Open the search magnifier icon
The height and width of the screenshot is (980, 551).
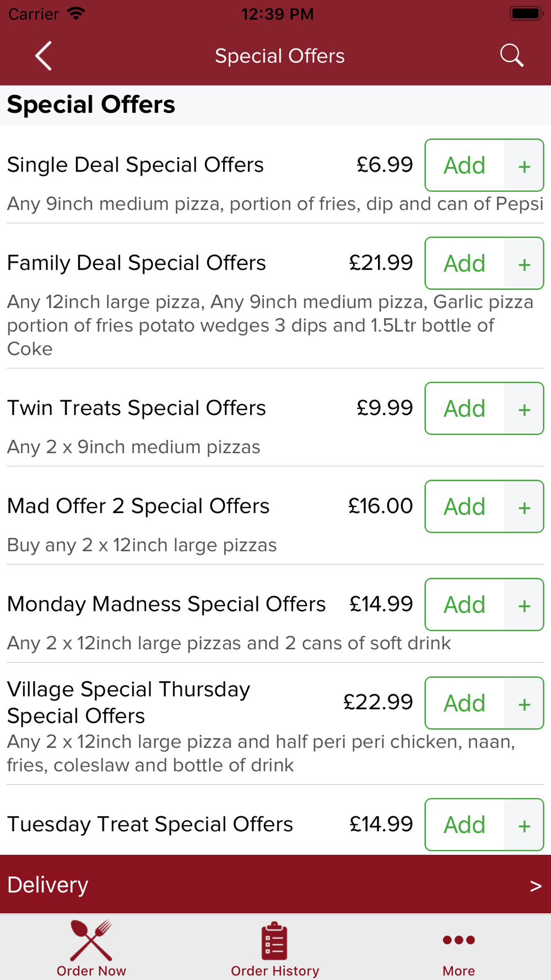point(511,56)
